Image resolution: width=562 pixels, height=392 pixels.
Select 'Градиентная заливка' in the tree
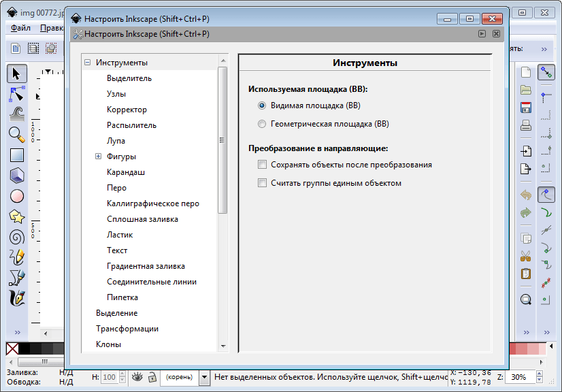(146, 266)
